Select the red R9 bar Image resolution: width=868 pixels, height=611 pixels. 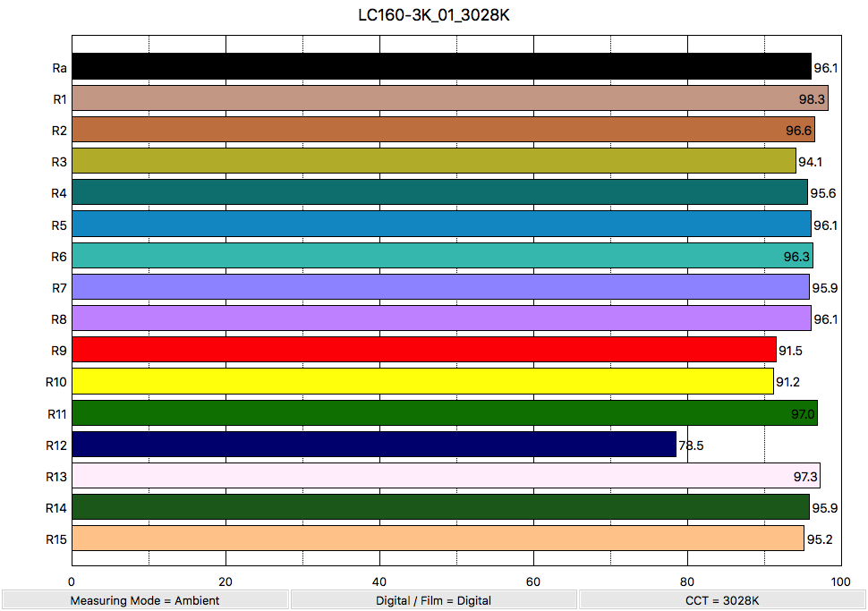click(x=423, y=350)
